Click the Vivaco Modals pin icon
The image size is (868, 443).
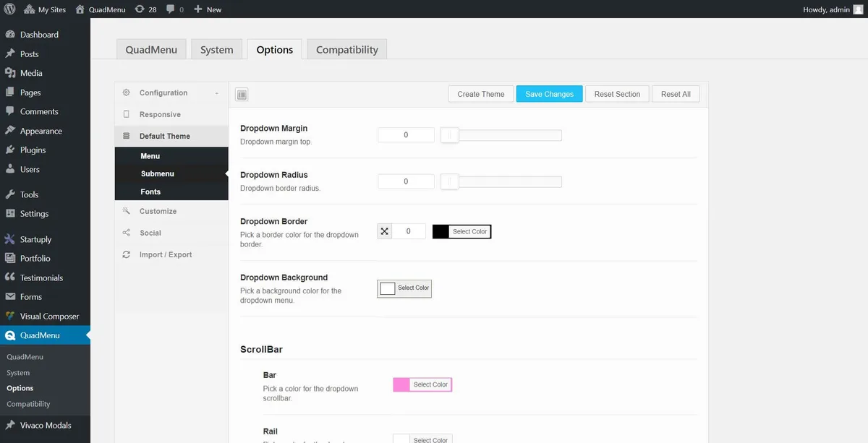tap(10, 425)
